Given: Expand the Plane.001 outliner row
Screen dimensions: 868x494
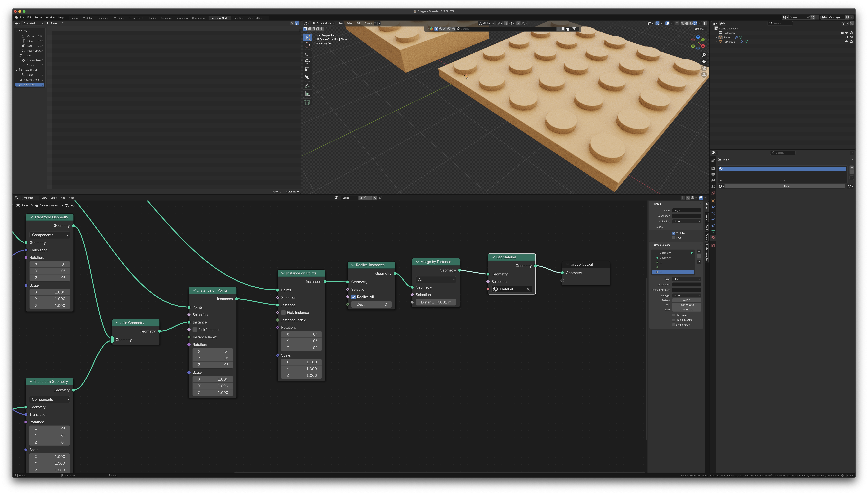Looking at the screenshot, I should click(x=716, y=42).
